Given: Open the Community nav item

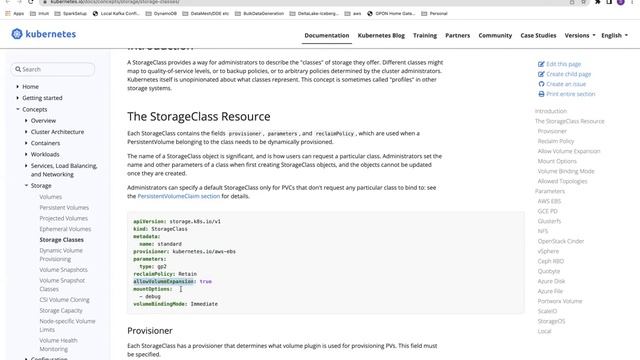Looking at the screenshot, I should [495, 36].
